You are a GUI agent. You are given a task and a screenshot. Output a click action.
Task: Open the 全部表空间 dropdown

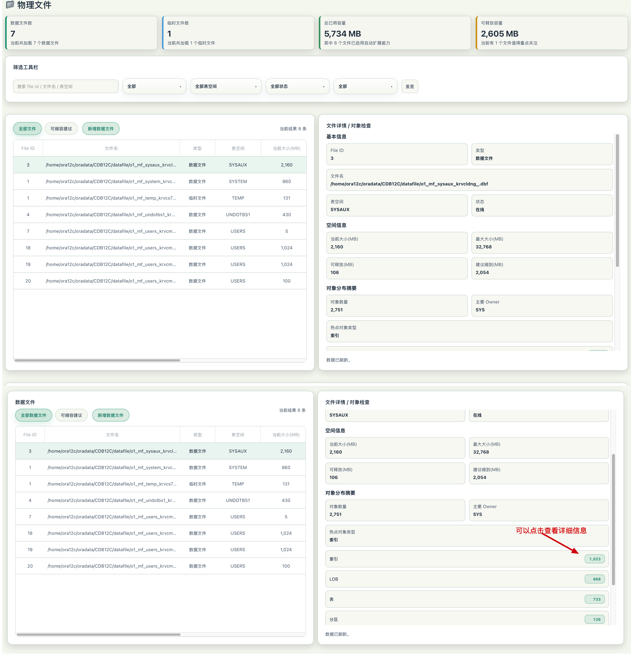(x=226, y=87)
